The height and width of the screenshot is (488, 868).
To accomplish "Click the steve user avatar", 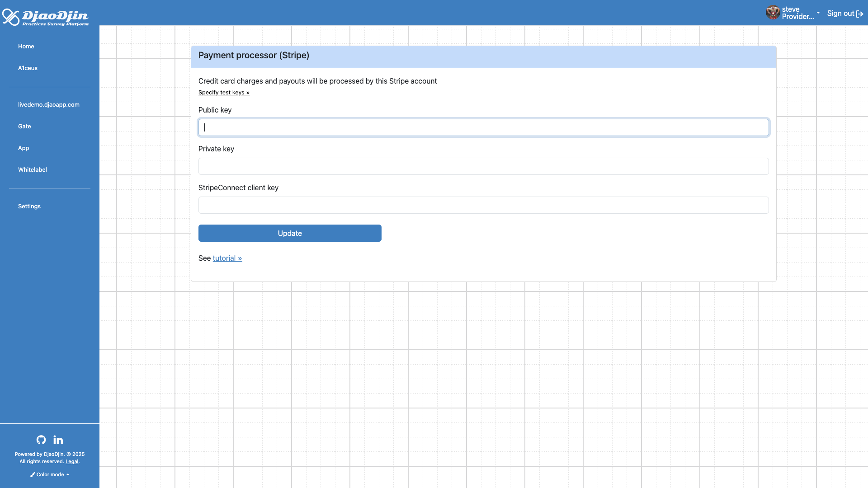I will coord(773,13).
